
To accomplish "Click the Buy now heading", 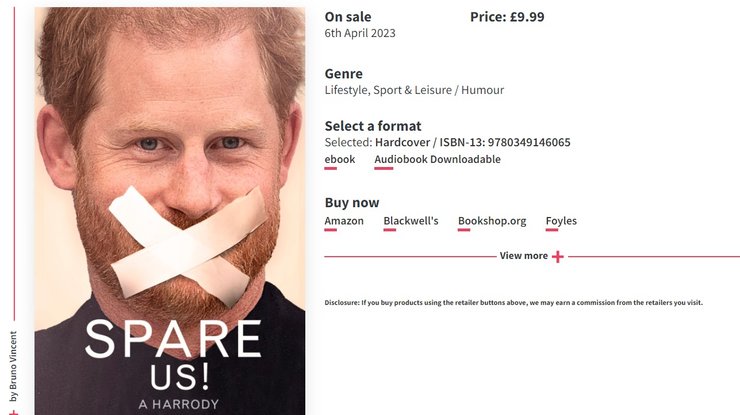I will pos(352,203).
